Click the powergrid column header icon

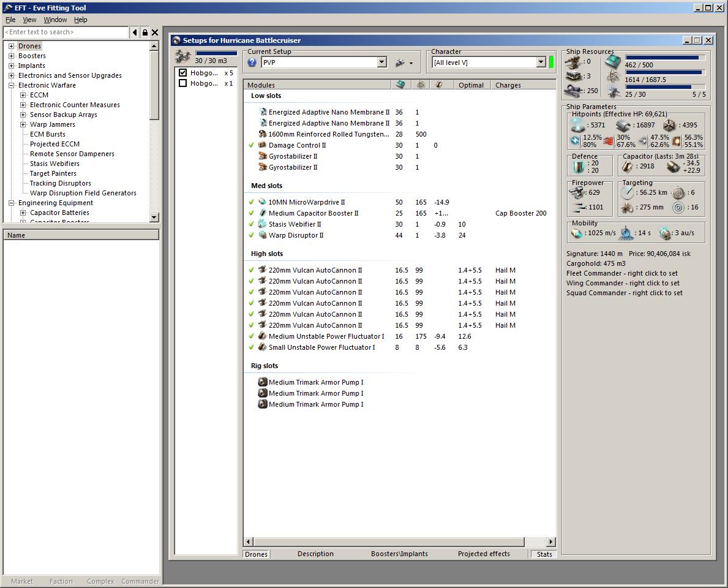coord(421,85)
